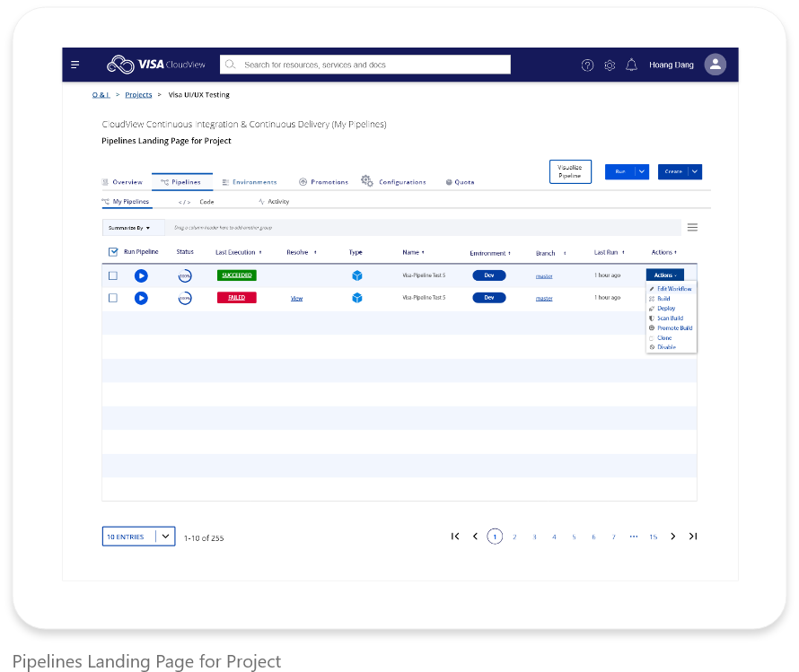
Task: Click the Visualize Pipeline button
Action: pyautogui.click(x=570, y=171)
